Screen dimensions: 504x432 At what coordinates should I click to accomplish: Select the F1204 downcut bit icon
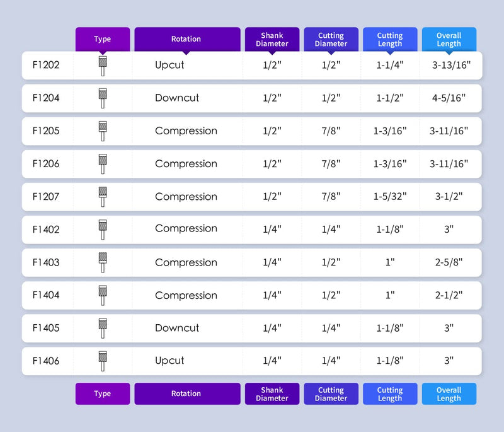(x=103, y=98)
